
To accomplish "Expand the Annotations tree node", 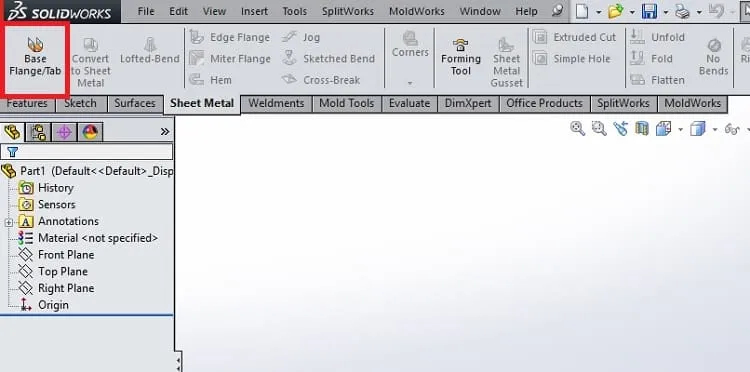I will click(x=9, y=222).
